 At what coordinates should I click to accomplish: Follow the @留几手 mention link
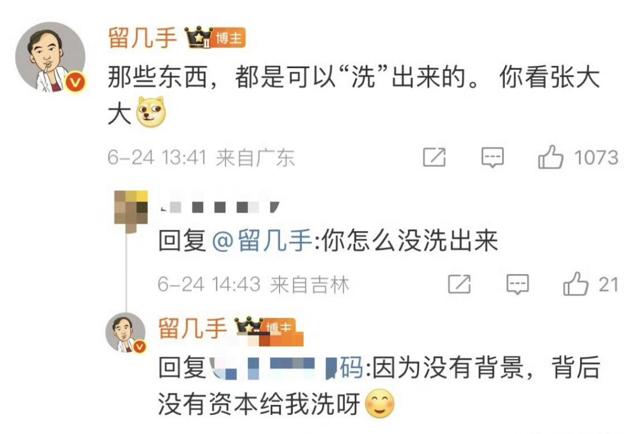262,240
